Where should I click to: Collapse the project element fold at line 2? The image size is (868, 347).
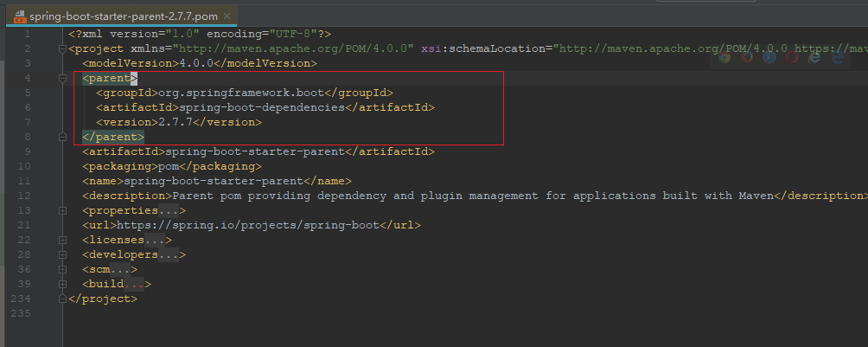(x=62, y=48)
